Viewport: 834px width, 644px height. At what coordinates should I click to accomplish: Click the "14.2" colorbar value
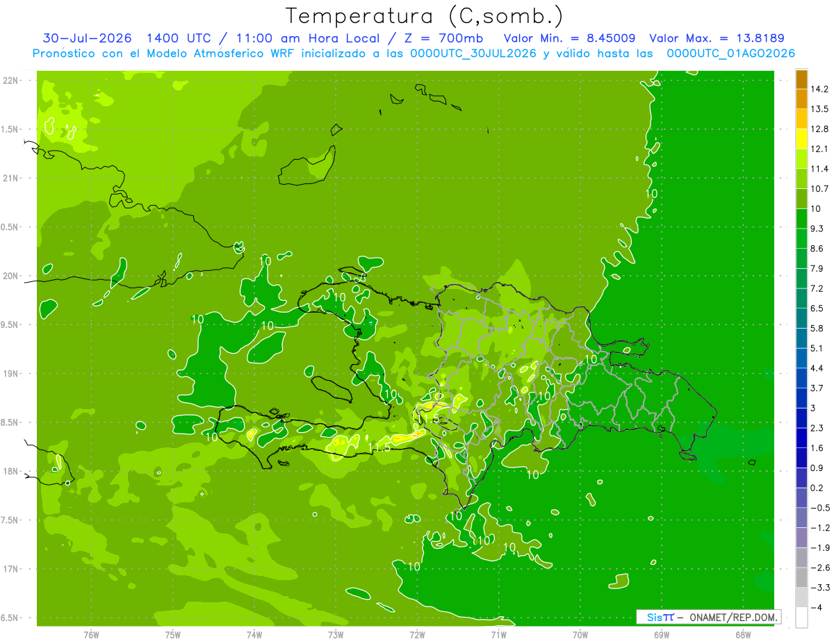click(x=821, y=89)
